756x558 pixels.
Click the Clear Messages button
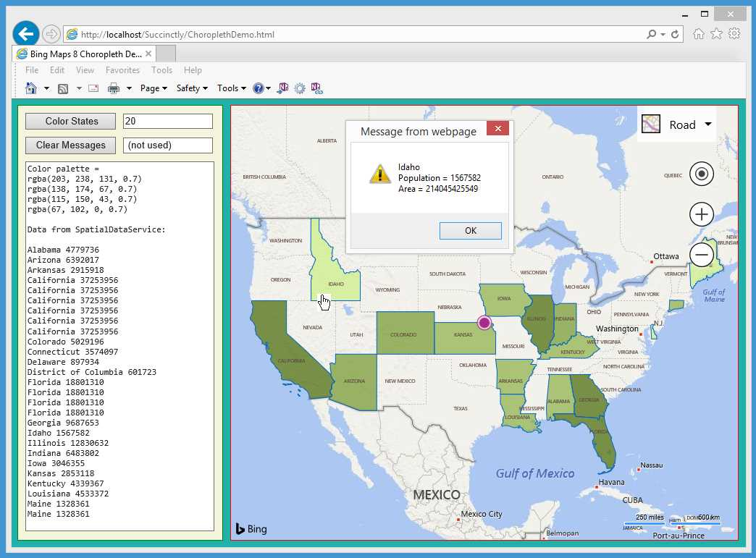[x=71, y=145]
